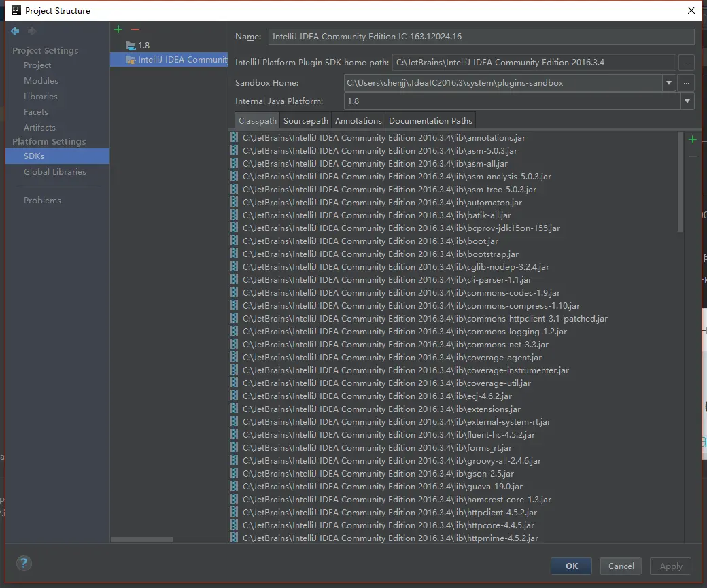Open the Libraries settings page
The width and height of the screenshot is (707, 588).
[57, 97]
